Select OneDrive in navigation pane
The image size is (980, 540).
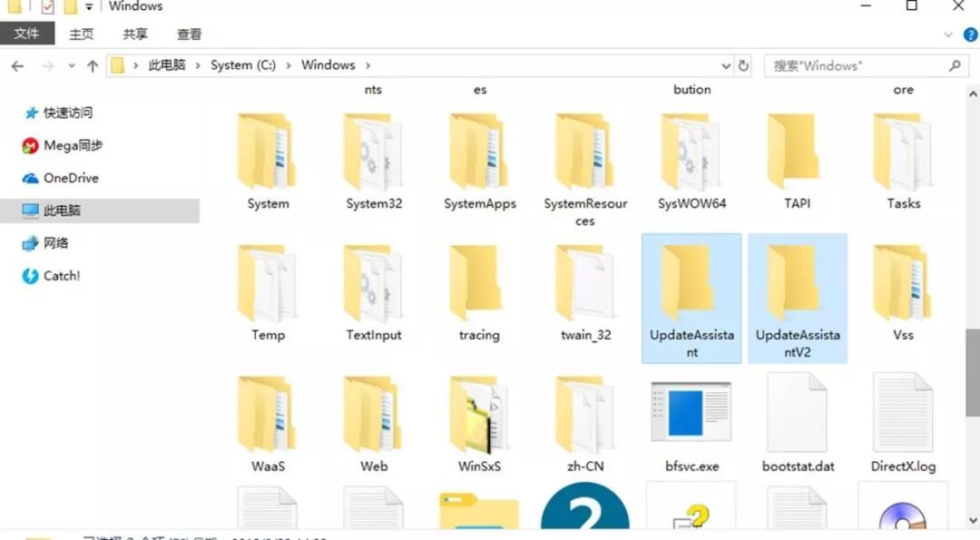61,178
